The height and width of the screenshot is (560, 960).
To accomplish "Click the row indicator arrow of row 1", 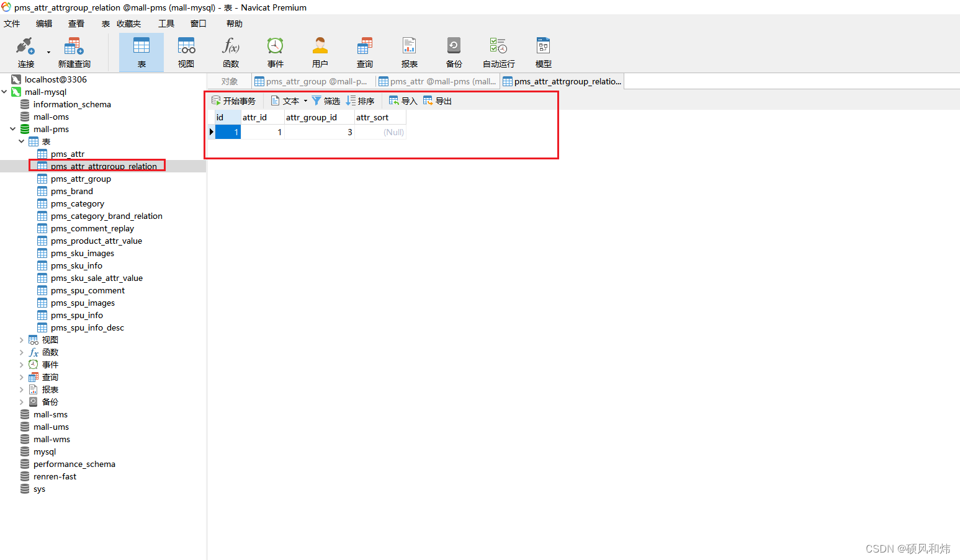I will point(211,132).
